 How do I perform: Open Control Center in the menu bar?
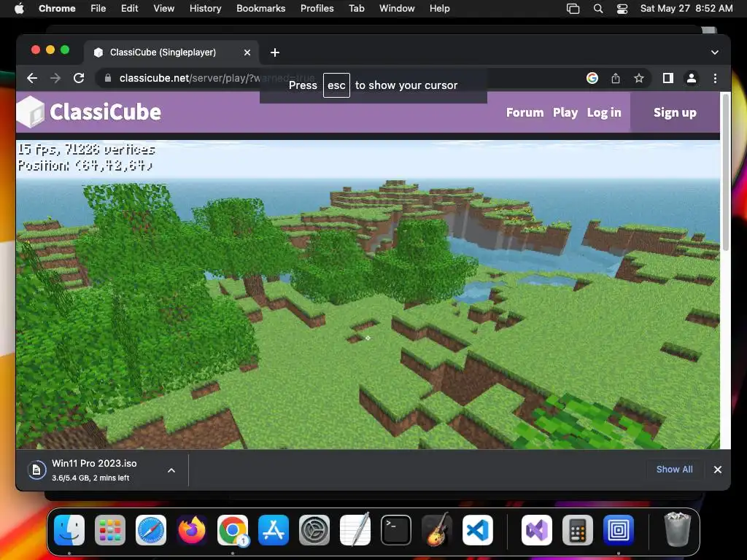[622, 9]
